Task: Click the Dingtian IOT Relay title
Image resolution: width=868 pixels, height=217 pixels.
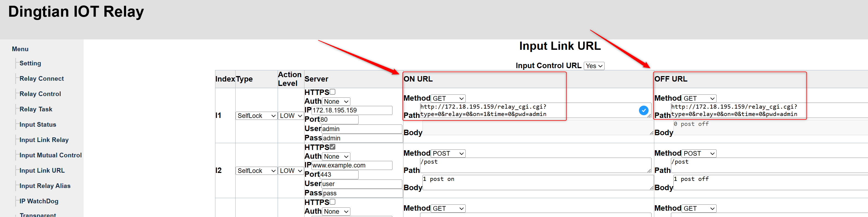Action: 76,12
